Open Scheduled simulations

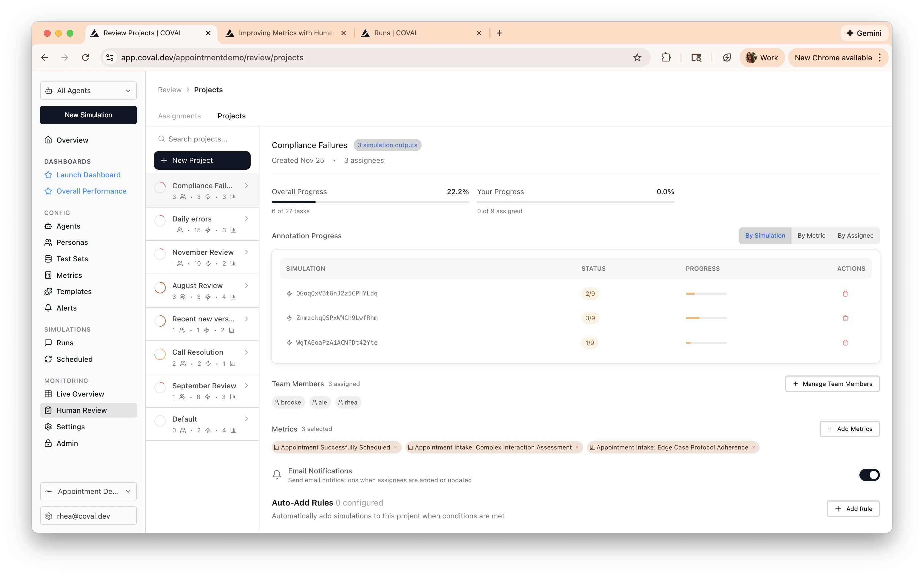(x=75, y=359)
